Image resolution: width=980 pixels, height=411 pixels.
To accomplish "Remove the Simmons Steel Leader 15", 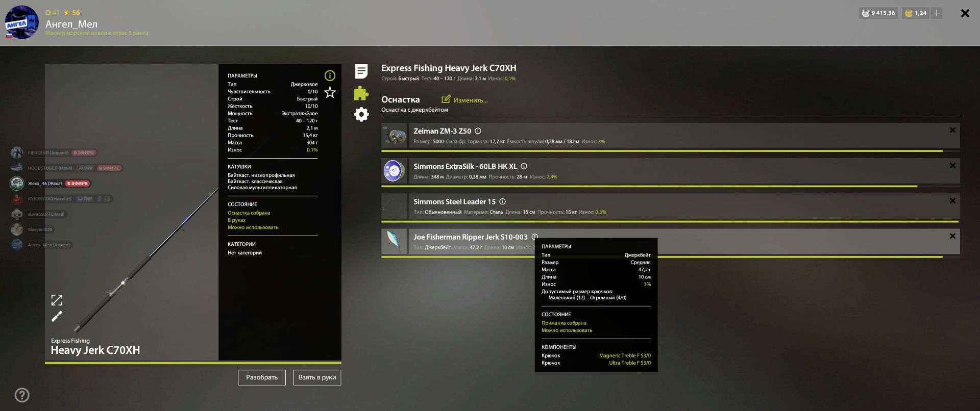I will click(952, 200).
